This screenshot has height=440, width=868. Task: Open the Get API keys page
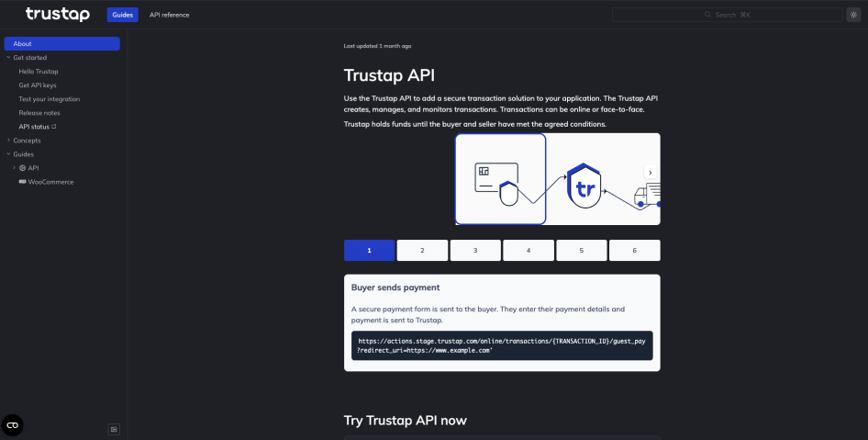(38, 85)
